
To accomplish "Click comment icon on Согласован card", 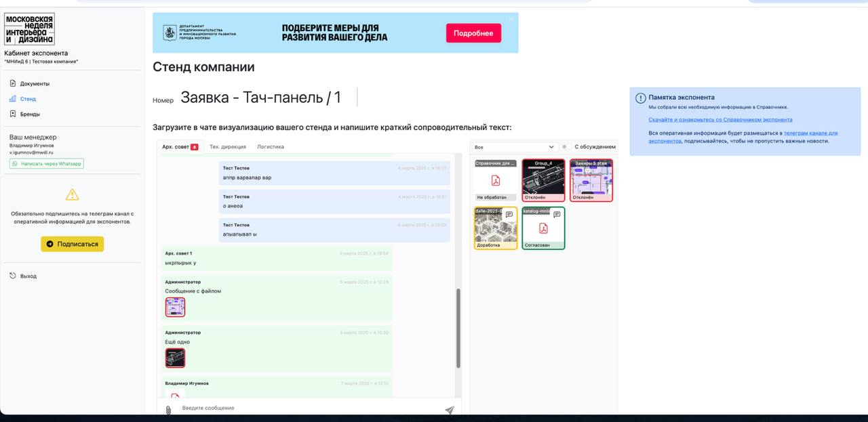I will pyautogui.click(x=557, y=214).
